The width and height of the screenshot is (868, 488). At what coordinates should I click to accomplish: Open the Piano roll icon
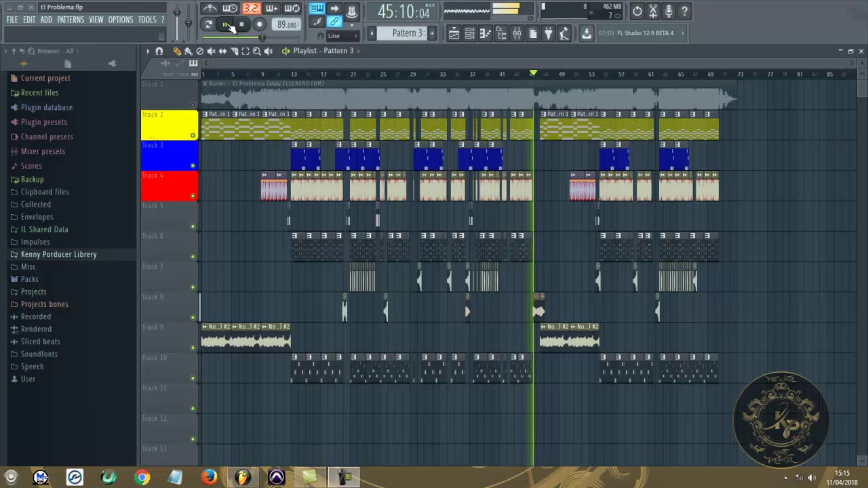[x=485, y=33]
